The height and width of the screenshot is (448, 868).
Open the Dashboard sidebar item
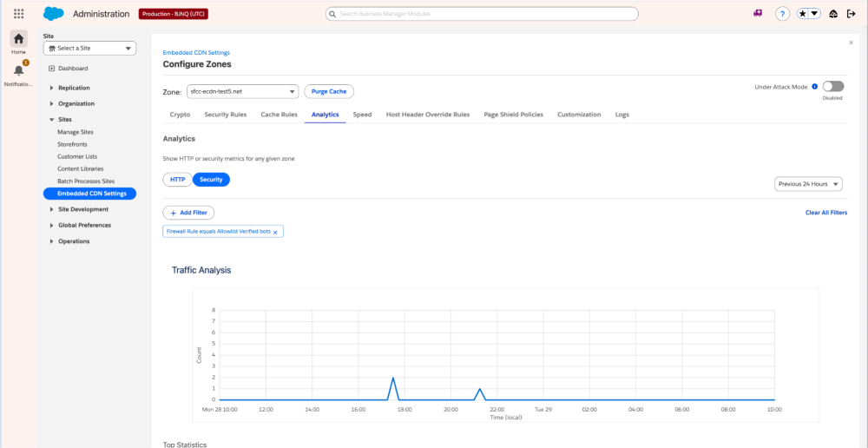click(x=73, y=69)
